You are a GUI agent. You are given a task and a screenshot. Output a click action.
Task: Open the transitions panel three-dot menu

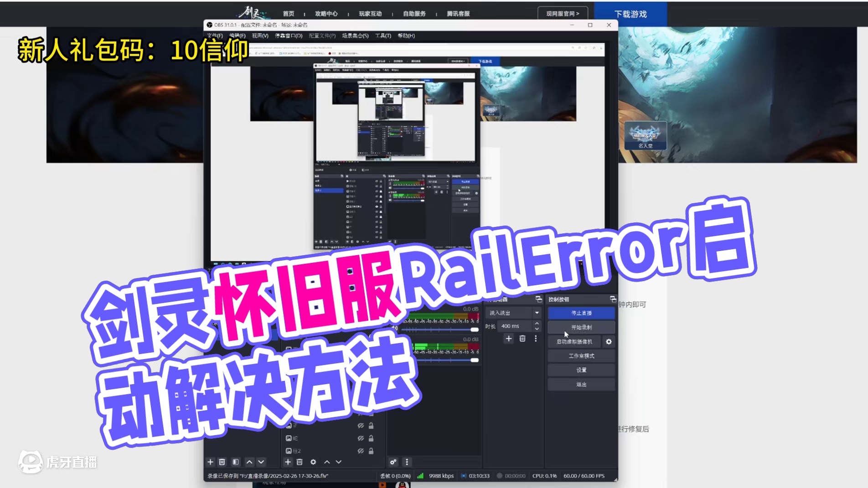pyautogui.click(x=536, y=339)
